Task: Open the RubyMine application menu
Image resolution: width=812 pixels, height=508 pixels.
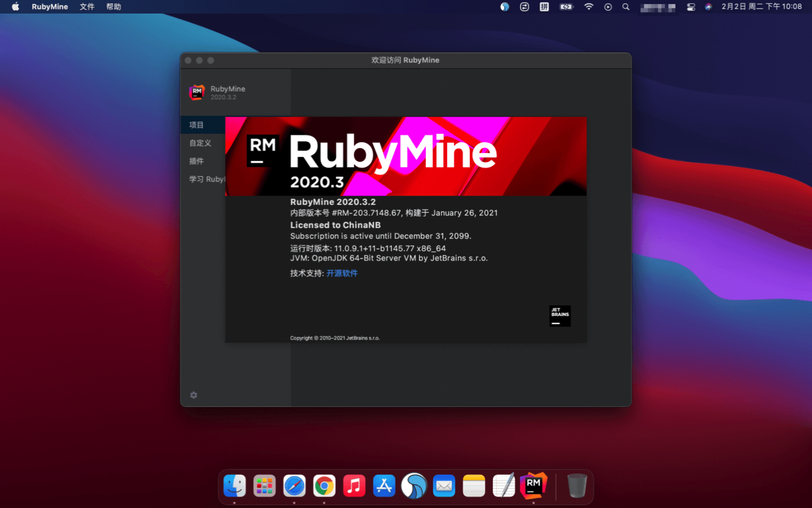Action: pos(50,7)
